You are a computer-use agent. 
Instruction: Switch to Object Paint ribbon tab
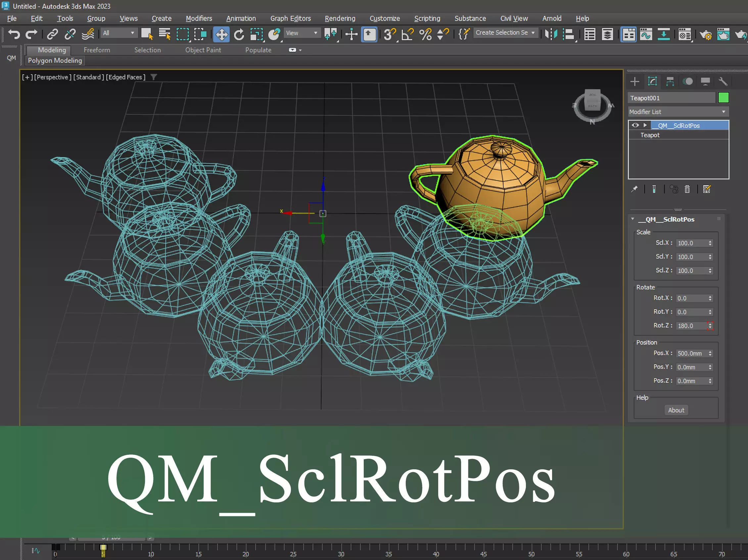point(203,50)
